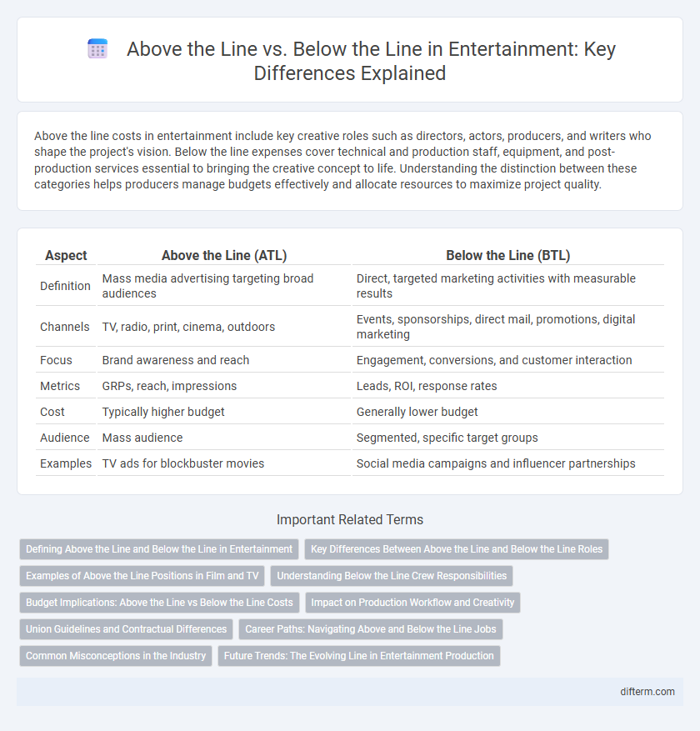700x731 pixels.
Task: Select the 'Audience' row label
Action: 64,438
